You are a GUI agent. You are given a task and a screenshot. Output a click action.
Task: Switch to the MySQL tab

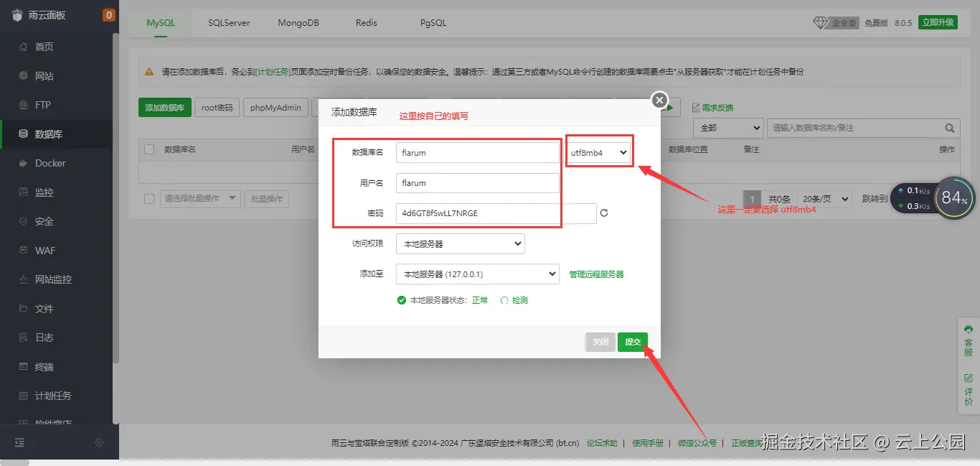(x=161, y=23)
